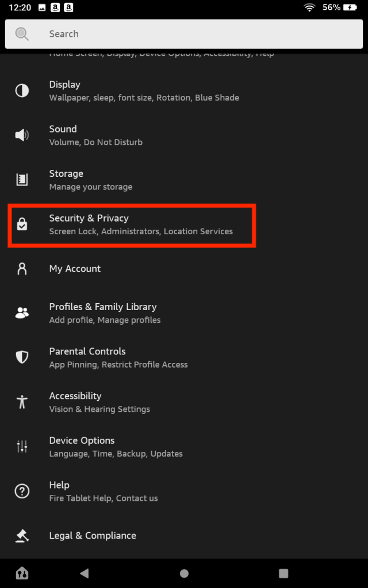Open Display settings via the contrast icon
The height and width of the screenshot is (588, 368).
[22, 91]
